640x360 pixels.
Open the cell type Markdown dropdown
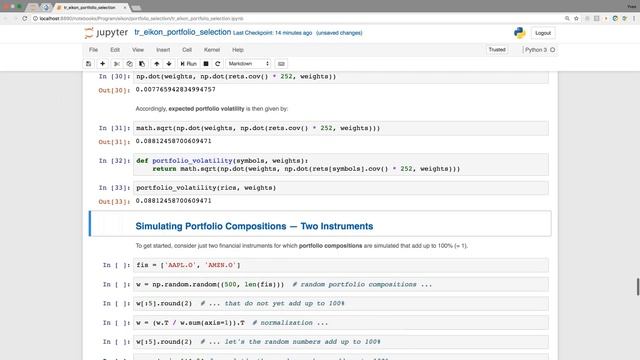(249, 64)
